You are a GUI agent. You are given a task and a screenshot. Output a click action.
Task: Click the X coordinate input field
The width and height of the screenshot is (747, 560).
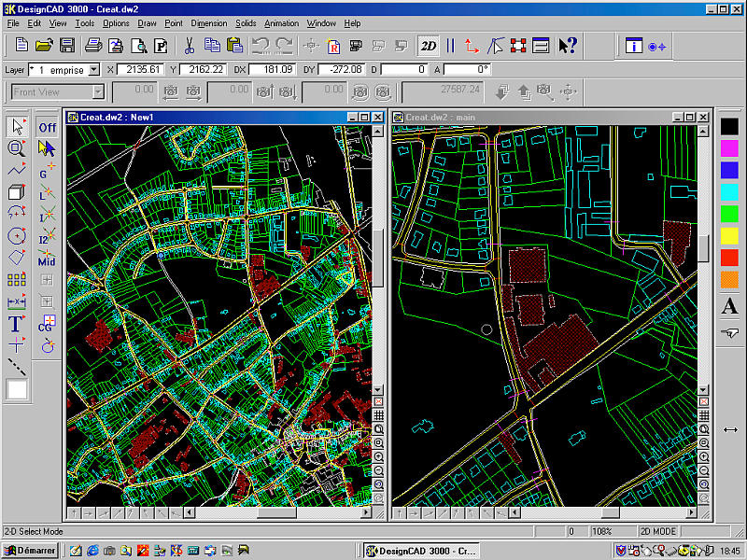[142, 70]
